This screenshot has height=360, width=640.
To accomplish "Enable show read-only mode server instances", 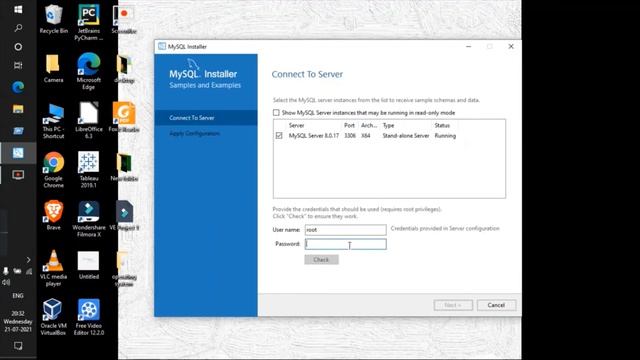I will coord(276,113).
